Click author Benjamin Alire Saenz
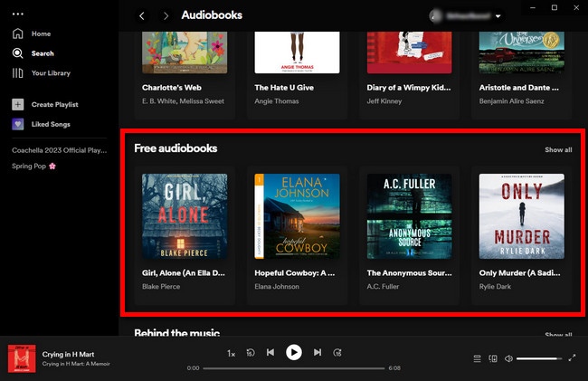 pos(511,101)
